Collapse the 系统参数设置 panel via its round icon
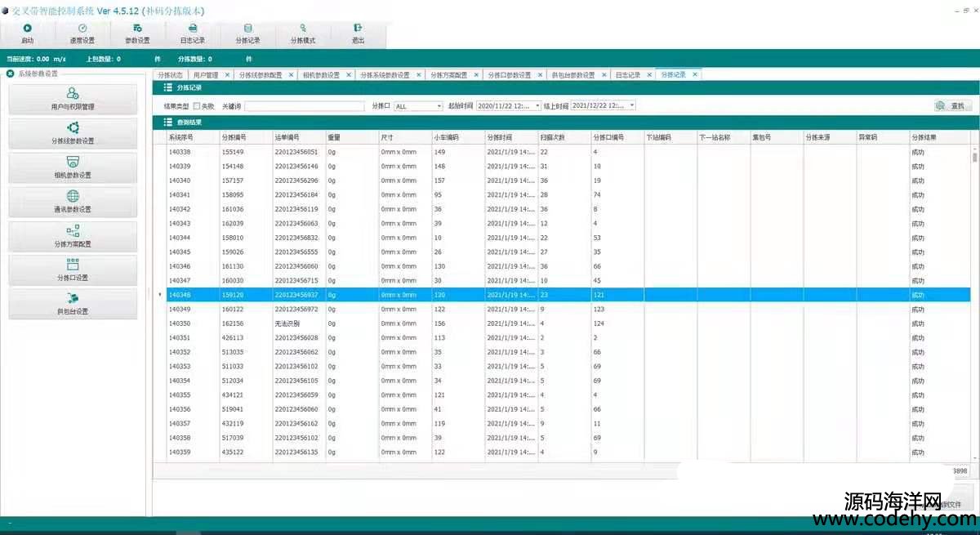This screenshot has height=535, width=980. tap(10, 74)
